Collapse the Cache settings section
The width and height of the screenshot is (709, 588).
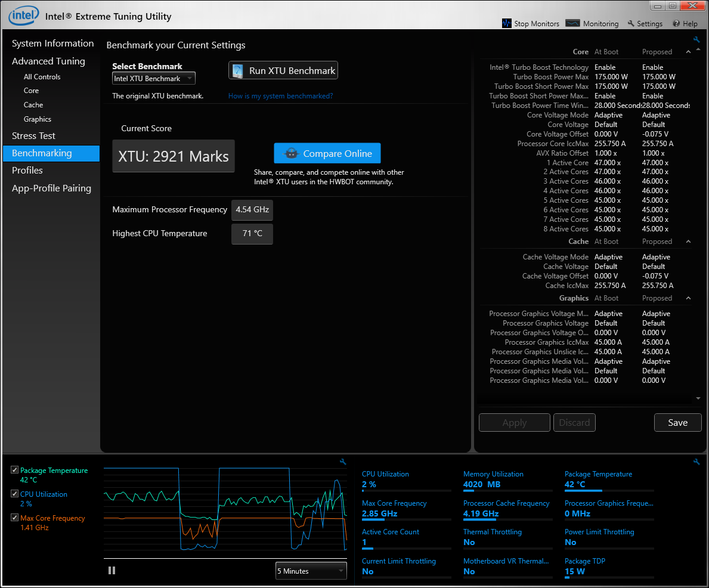pos(688,242)
